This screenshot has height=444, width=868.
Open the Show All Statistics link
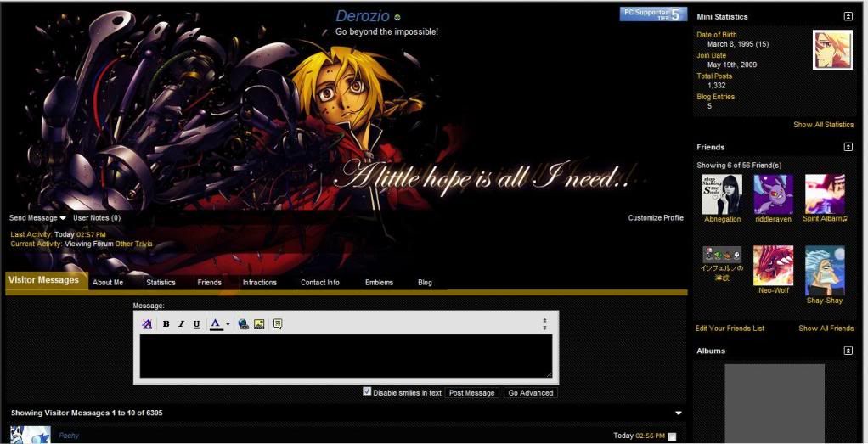pyautogui.click(x=823, y=125)
